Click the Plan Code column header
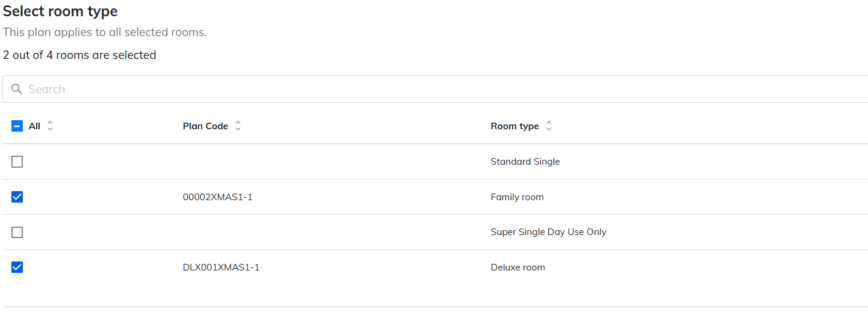This screenshot has width=868, height=327. (x=205, y=126)
